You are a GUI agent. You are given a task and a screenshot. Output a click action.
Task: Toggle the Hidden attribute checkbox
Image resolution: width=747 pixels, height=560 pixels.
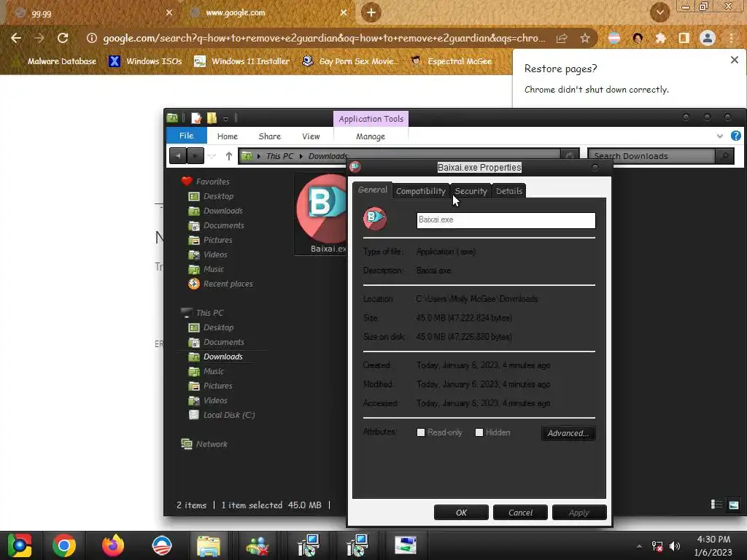pyautogui.click(x=479, y=432)
